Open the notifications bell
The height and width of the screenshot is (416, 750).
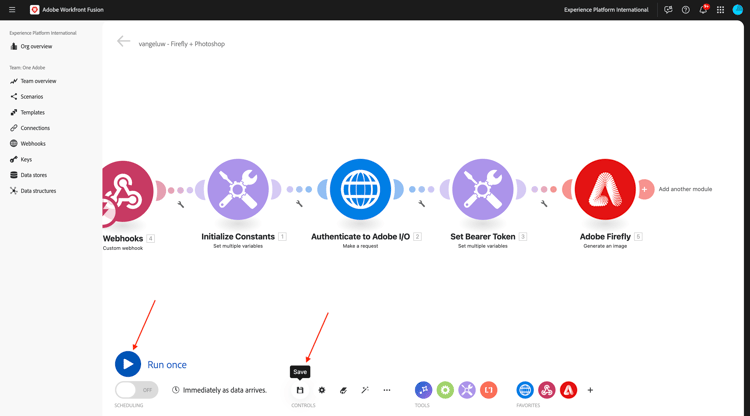click(x=703, y=10)
